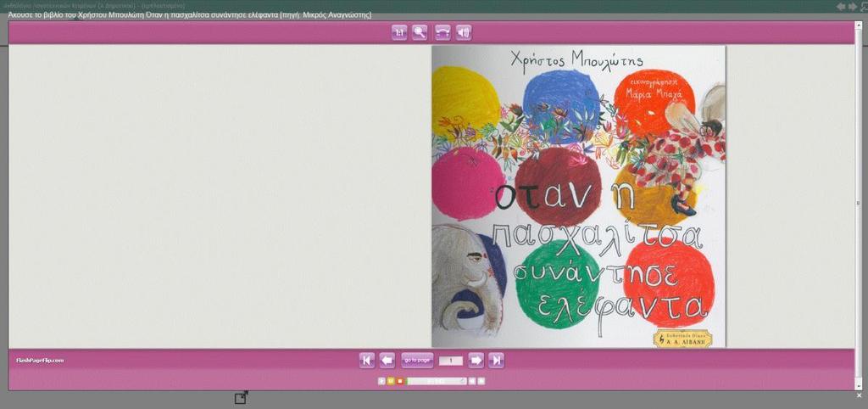Viewport: 868px width, 409px height.
Task: Close the book viewer overlay with X
Action: click(860, 395)
